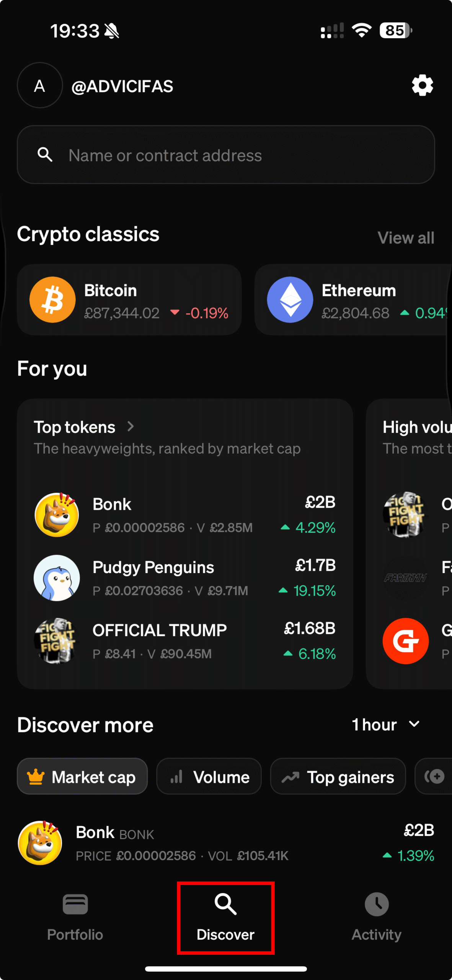The image size is (452, 980).
Task: Open the High volume card heading
Action: (417, 427)
